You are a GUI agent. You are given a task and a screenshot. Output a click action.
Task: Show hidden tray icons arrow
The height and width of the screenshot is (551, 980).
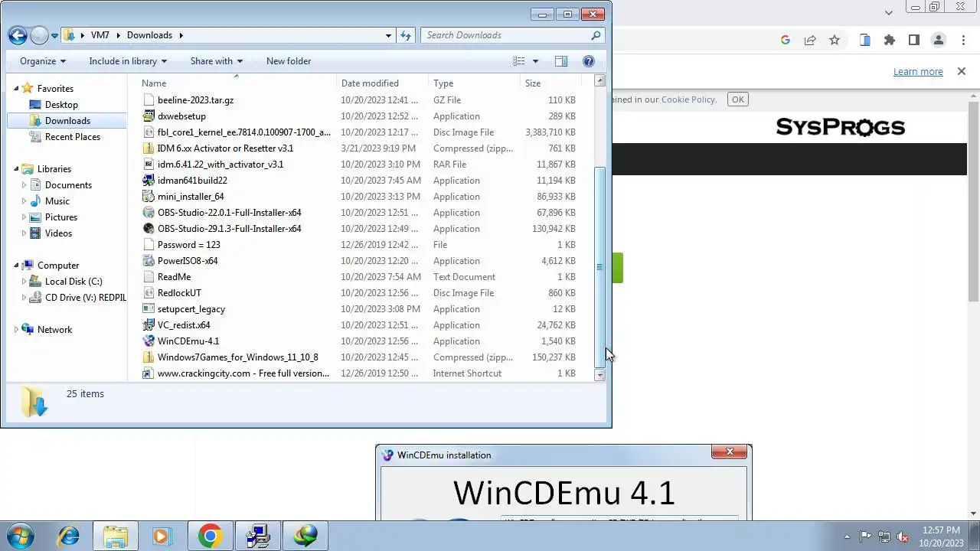[x=847, y=536]
